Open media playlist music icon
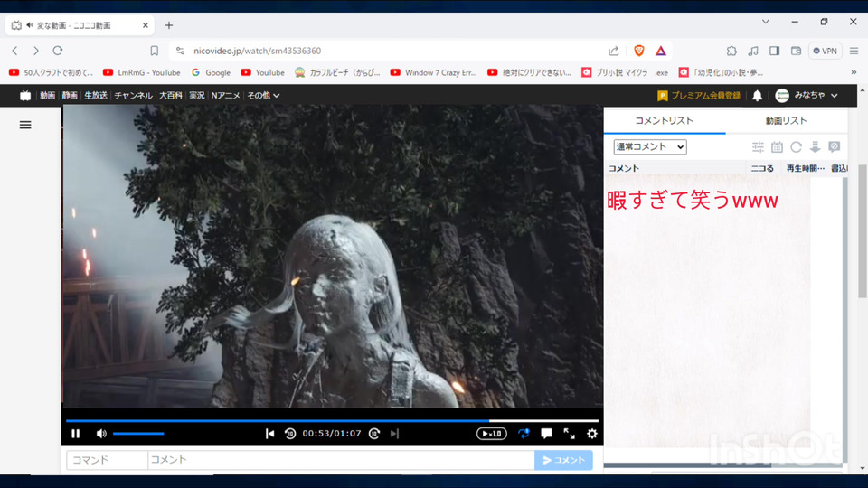Viewport: 868px width, 488px height. click(753, 51)
